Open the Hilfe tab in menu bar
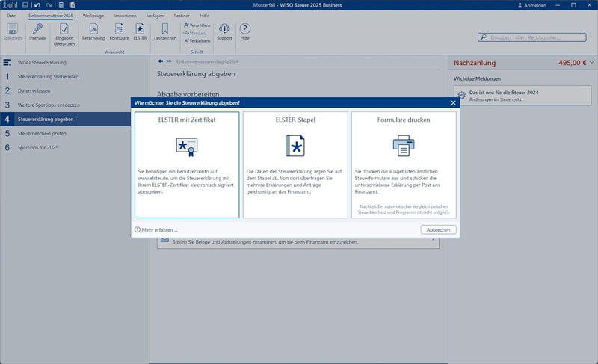598x364 pixels. [x=204, y=16]
